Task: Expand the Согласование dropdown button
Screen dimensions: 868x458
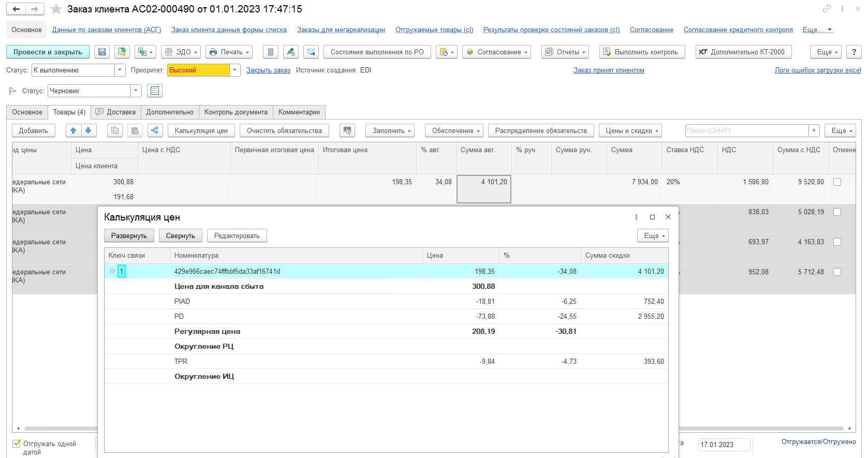Action: [x=496, y=52]
